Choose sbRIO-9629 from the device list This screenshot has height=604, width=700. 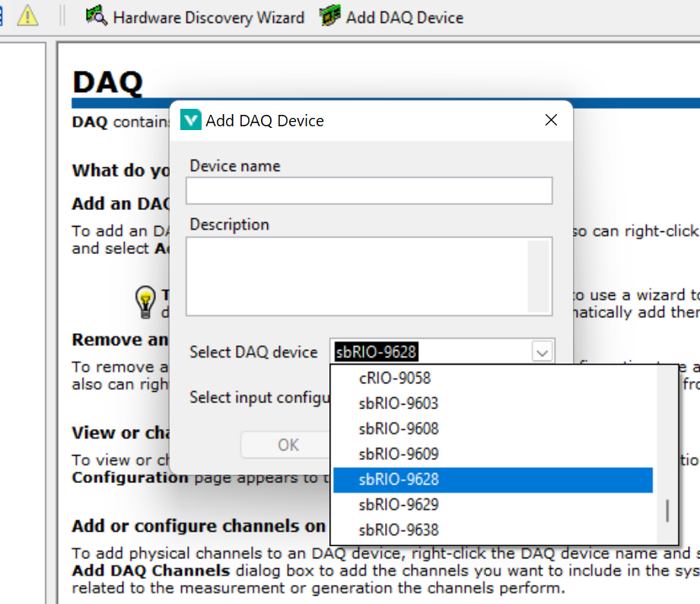pyautogui.click(x=493, y=505)
